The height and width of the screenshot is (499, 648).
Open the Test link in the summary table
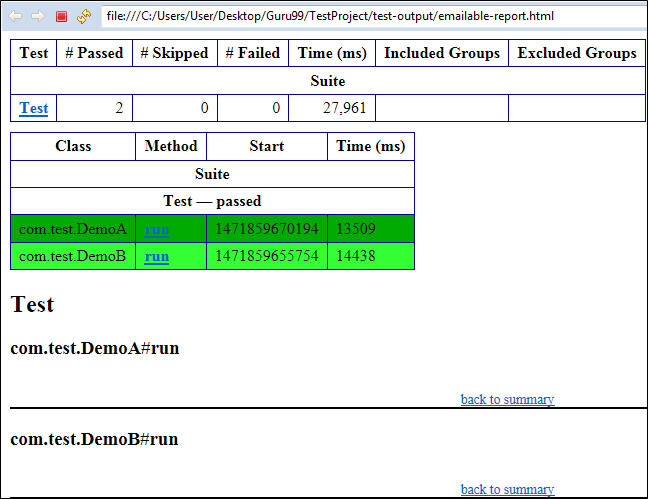point(33,108)
